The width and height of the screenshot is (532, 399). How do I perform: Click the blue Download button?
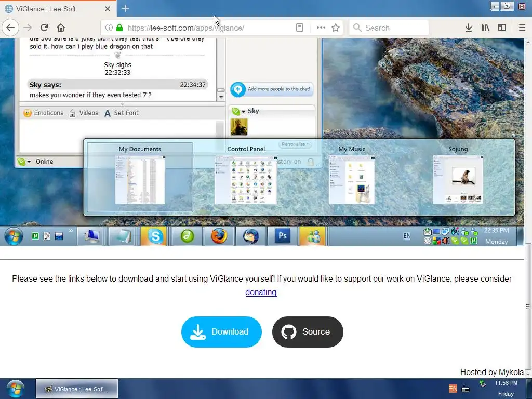(221, 332)
